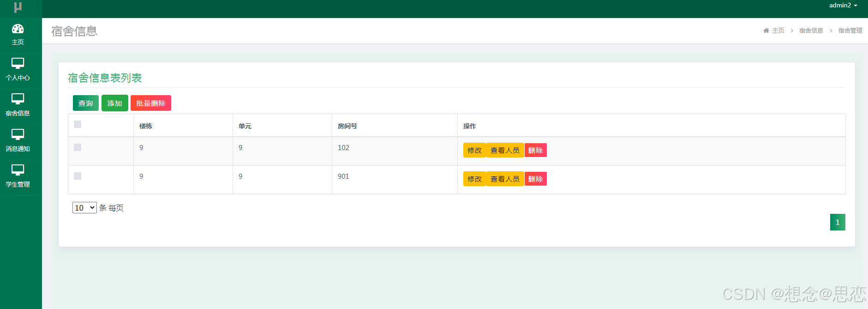The height and width of the screenshot is (309, 868).
Task: Click the 宿舍信息表列表 heading
Action: tap(105, 78)
